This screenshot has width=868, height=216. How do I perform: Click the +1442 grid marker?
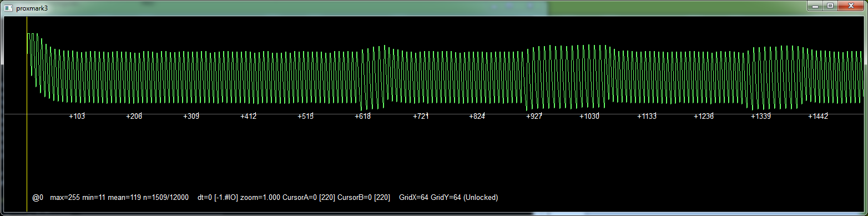[x=818, y=116]
